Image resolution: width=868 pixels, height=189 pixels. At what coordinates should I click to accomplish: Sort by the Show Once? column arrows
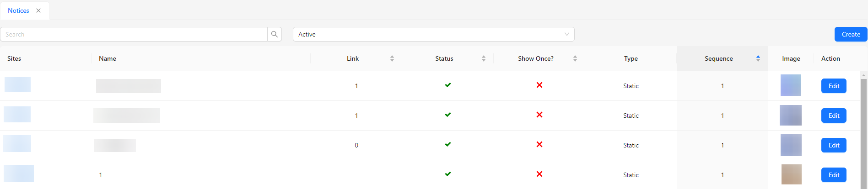[x=575, y=58]
